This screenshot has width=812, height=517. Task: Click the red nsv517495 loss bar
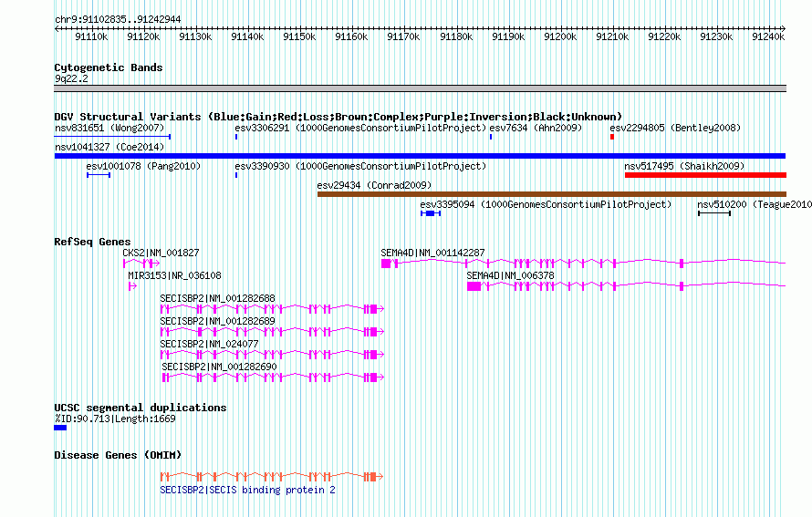[705, 175]
